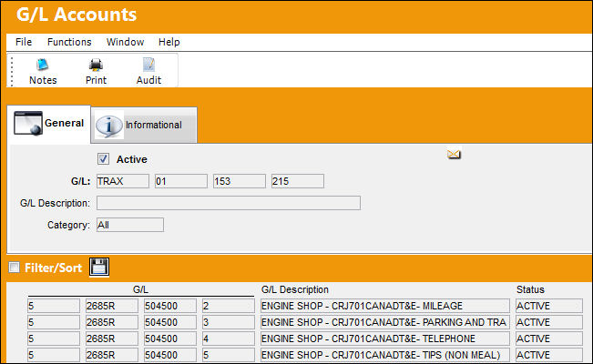
Task: Click the toolbar grip handle beside Notes
Action: [x=12, y=71]
